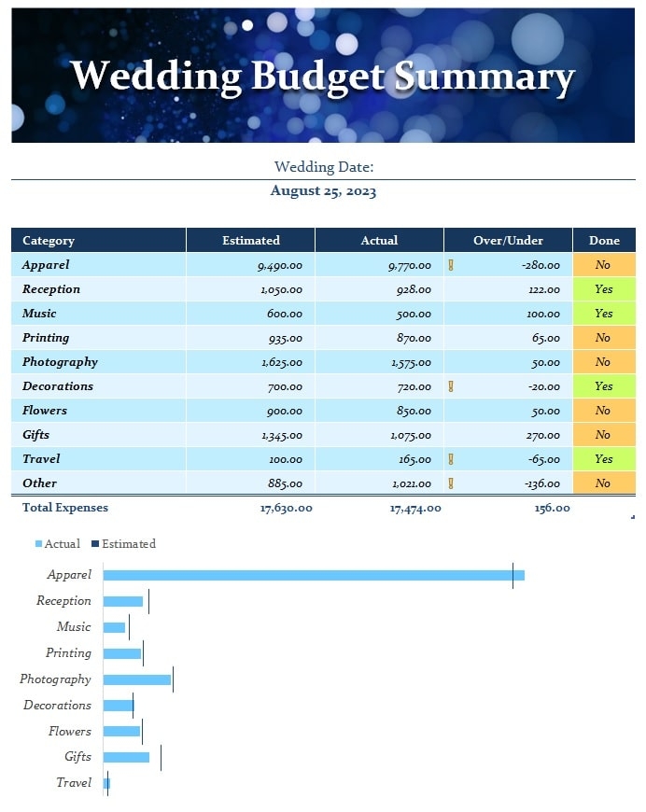Select the Done status cell for Reception
This screenshot has width=646, height=812.
[x=603, y=289]
